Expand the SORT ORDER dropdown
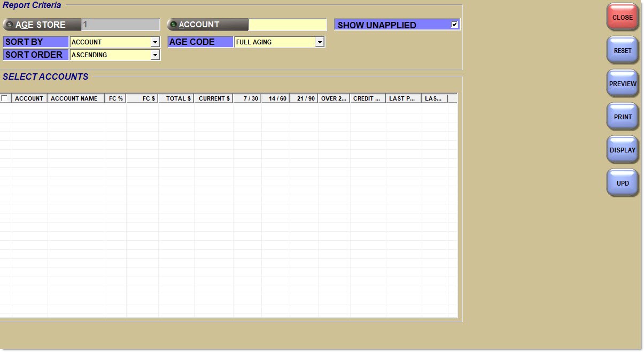This screenshot has width=644, height=352. [155, 55]
